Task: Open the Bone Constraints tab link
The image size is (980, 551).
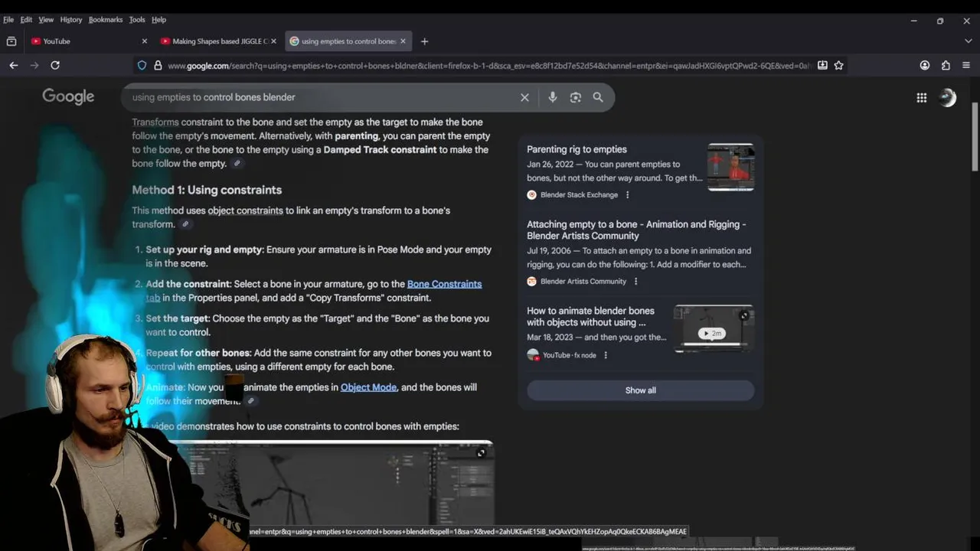Action: coord(444,284)
